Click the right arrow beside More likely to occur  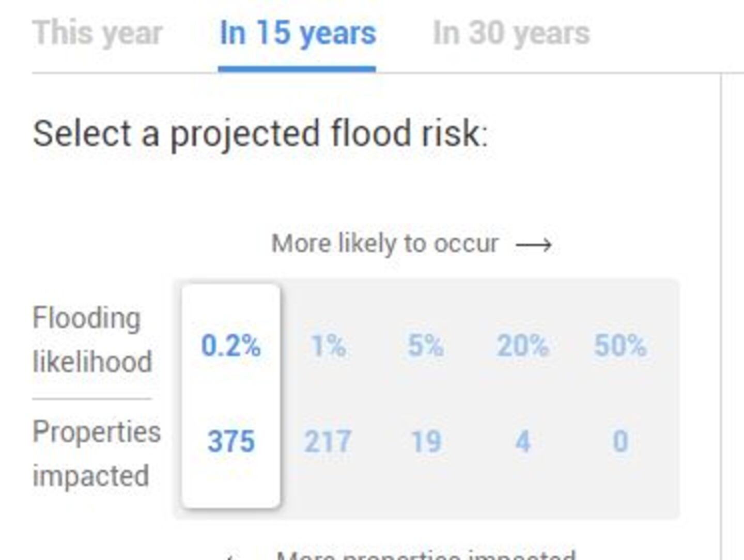[x=534, y=244]
